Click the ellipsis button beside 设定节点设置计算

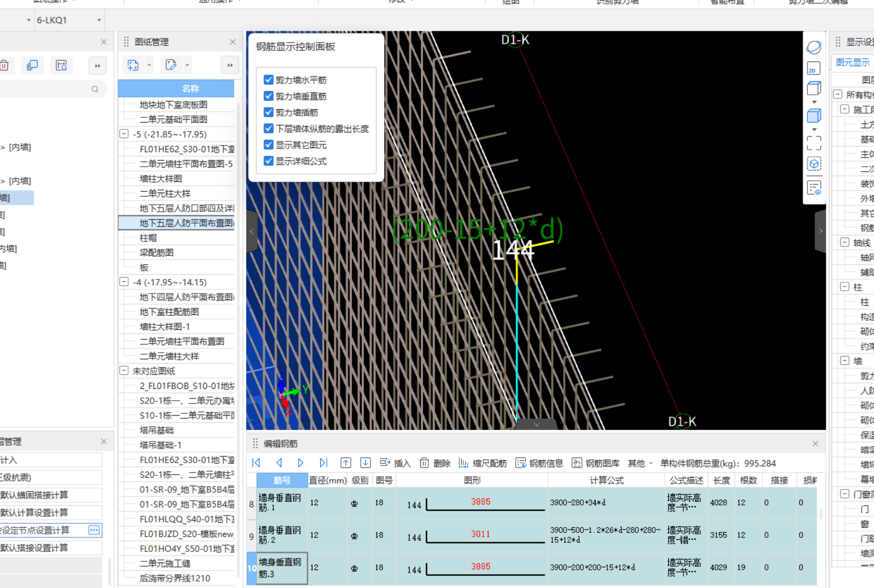point(94,530)
